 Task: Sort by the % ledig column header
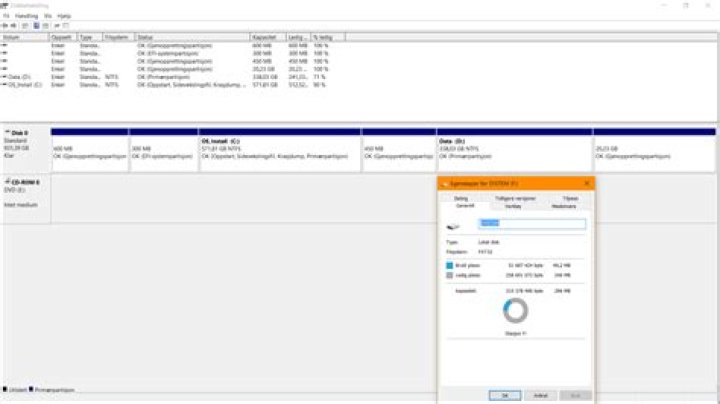pos(328,37)
